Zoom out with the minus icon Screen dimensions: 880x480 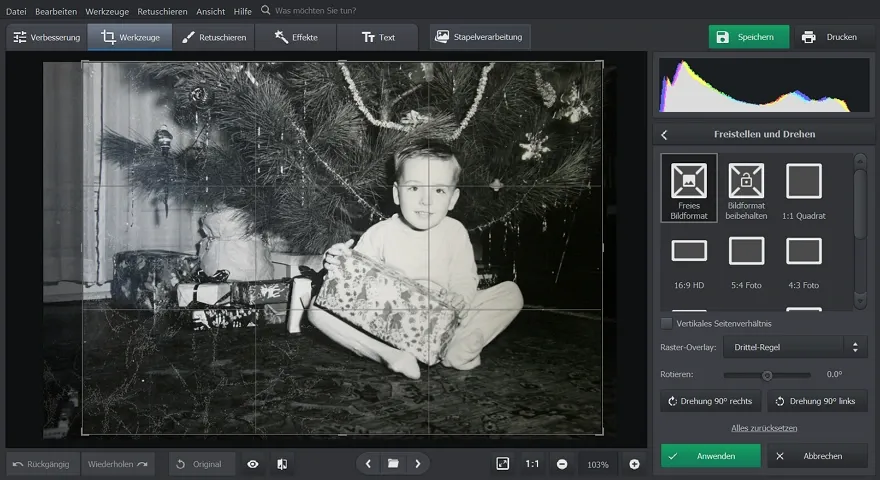click(562, 464)
